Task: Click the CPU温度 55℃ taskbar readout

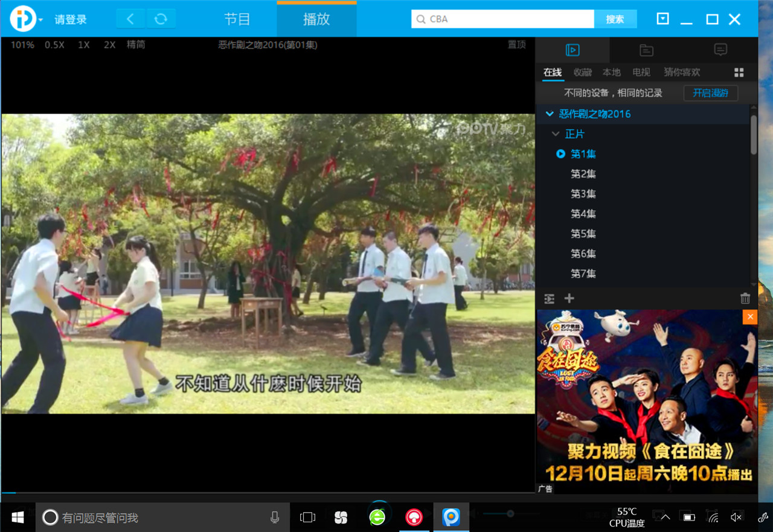Action: coord(627,518)
